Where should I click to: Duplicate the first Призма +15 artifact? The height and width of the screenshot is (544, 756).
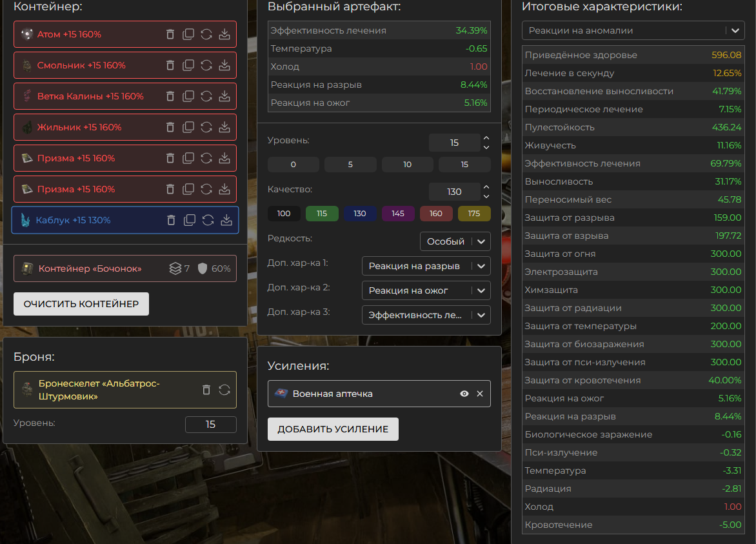(x=188, y=158)
